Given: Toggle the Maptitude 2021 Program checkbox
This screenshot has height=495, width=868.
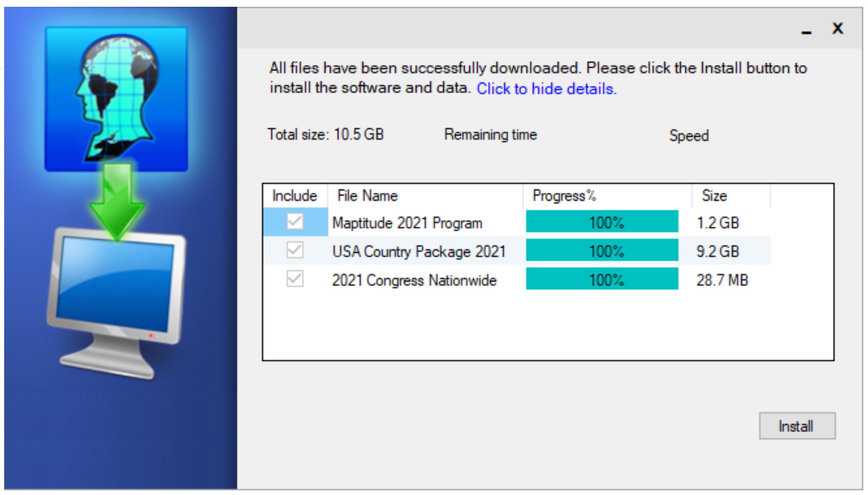Looking at the screenshot, I should coord(295,222).
